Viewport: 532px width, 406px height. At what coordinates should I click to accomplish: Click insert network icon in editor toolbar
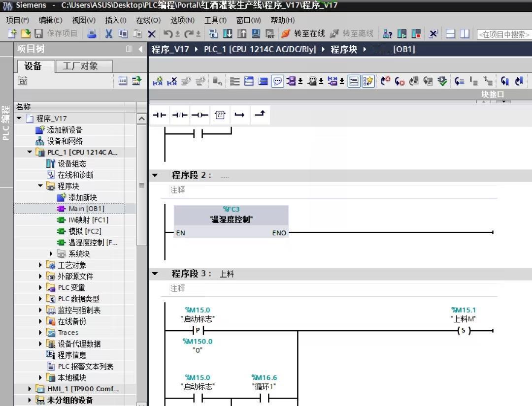(x=158, y=81)
